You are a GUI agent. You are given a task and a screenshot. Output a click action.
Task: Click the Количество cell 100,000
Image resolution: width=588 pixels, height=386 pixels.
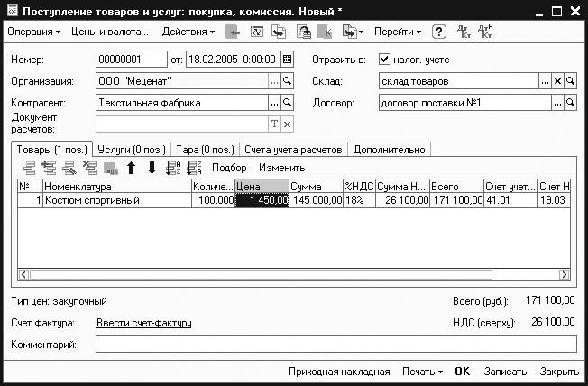(213, 200)
